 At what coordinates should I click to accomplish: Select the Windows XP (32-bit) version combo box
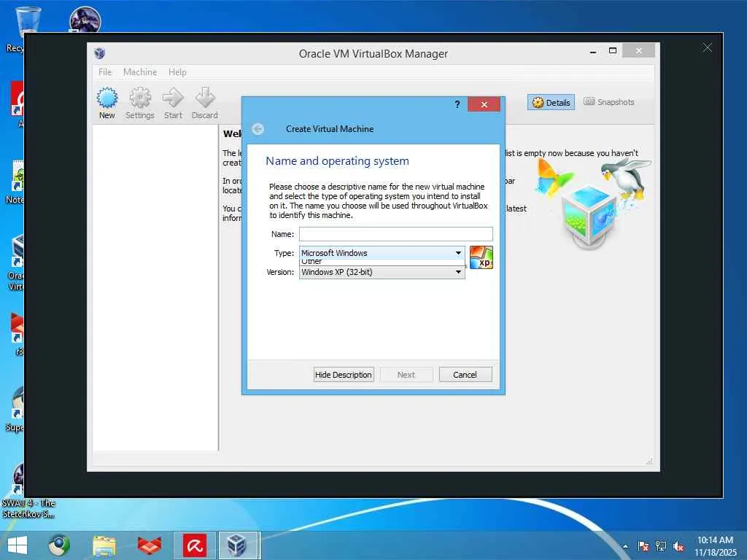coord(382,272)
